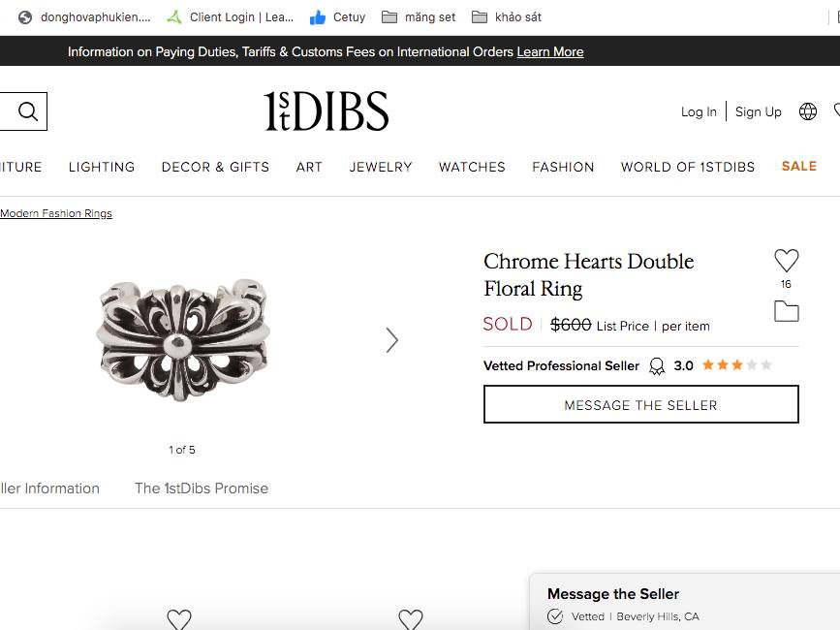Open Client Login bookmark
The height and width of the screenshot is (630, 840).
[x=231, y=16]
